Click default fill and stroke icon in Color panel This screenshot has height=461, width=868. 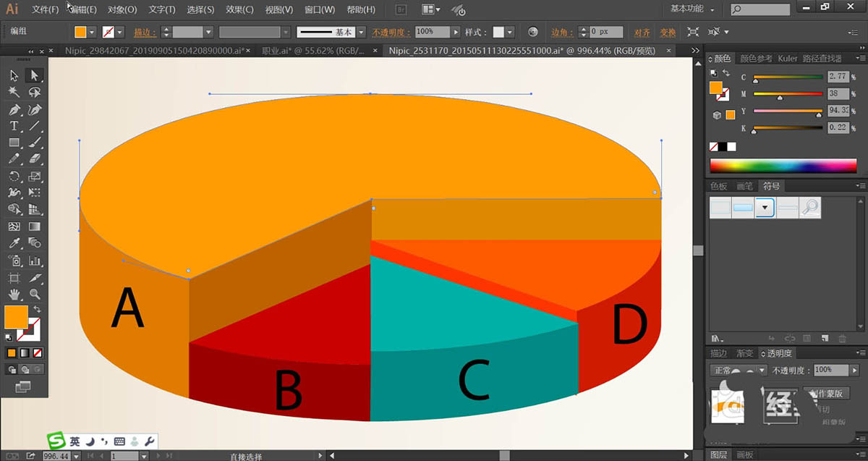714,73
